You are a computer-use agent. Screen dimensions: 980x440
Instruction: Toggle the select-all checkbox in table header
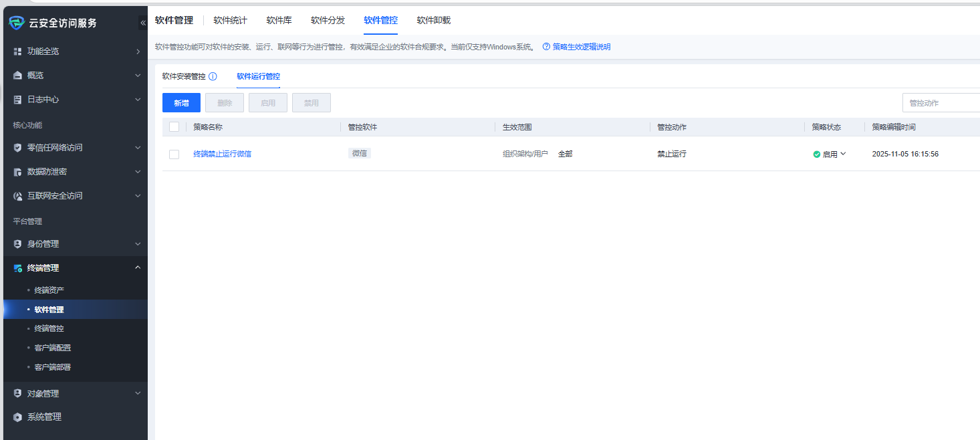tap(174, 127)
